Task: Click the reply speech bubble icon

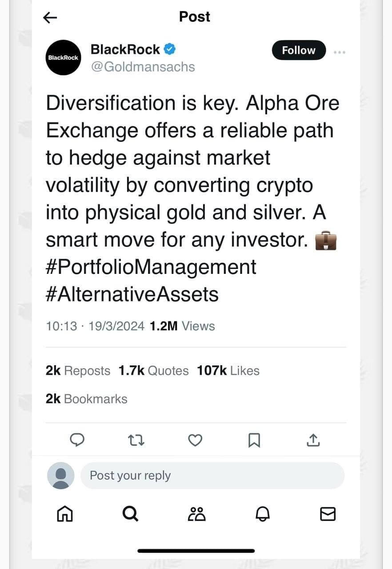Action: 78,440
